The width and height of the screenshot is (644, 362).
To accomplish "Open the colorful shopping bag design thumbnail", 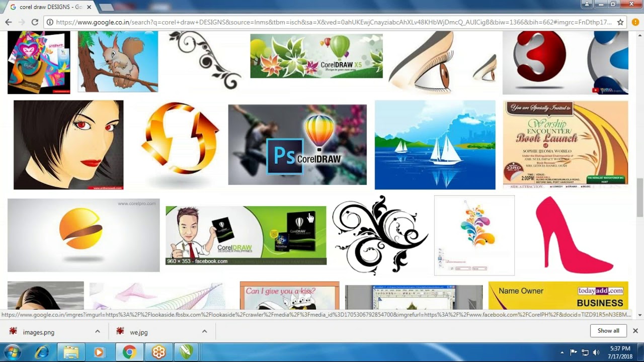I will pyautogui.click(x=39, y=62).
